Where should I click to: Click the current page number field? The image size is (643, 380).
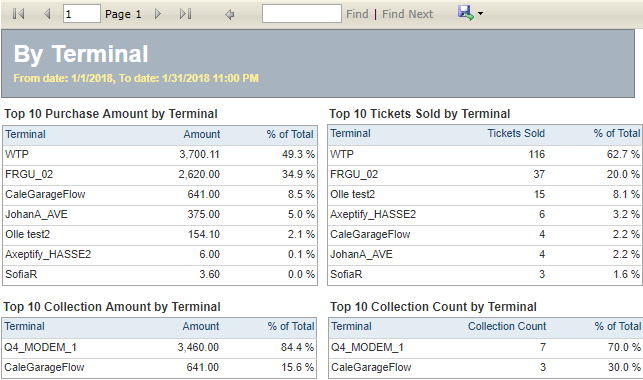(x=82, y=14)
